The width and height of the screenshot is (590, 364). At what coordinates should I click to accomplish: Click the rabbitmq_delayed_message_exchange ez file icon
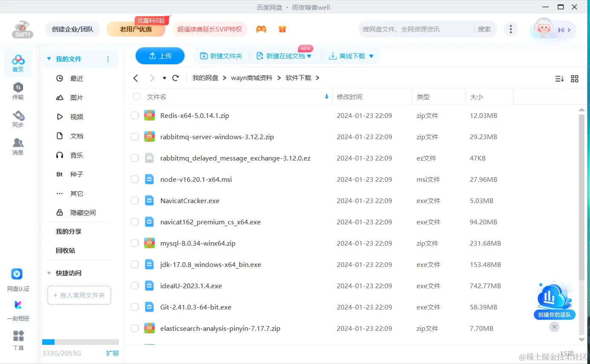(x=149, y=158)
